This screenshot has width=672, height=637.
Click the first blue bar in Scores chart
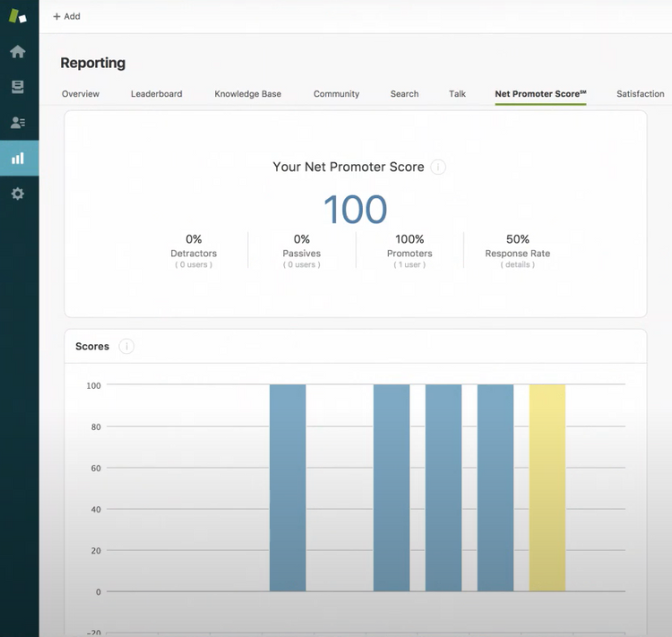click(x=288, y=487)
